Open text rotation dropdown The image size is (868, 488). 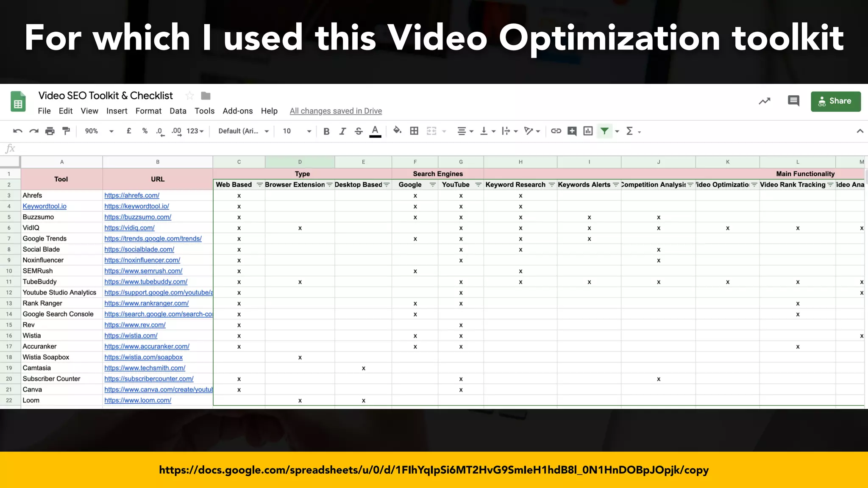(532, 131)
